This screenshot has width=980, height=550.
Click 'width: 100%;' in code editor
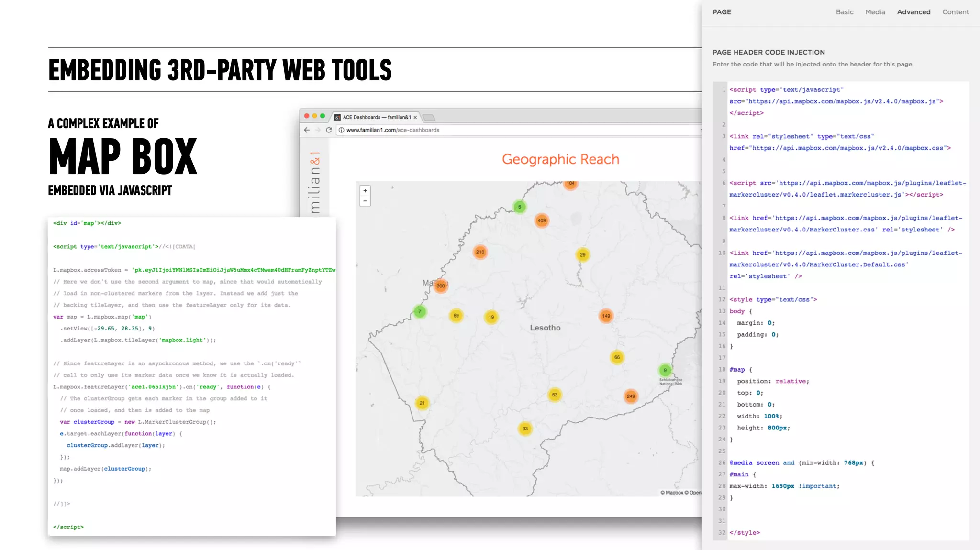(760, 416)
